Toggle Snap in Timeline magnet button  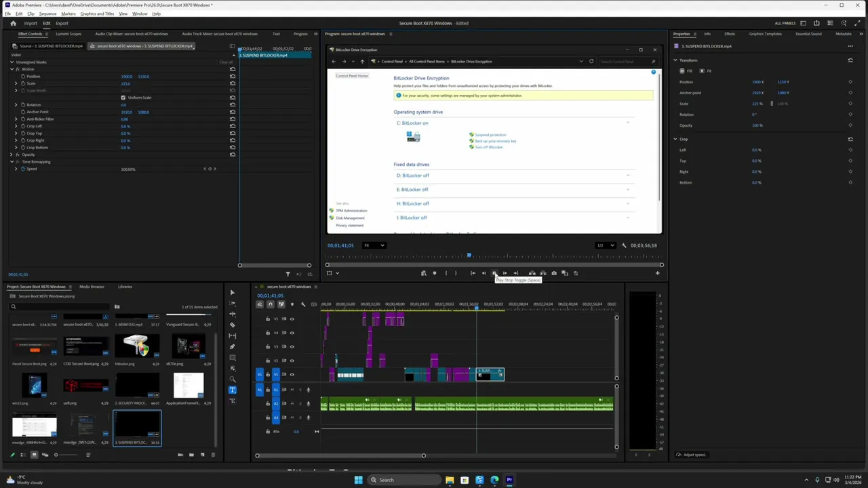(x=271, y=304)
